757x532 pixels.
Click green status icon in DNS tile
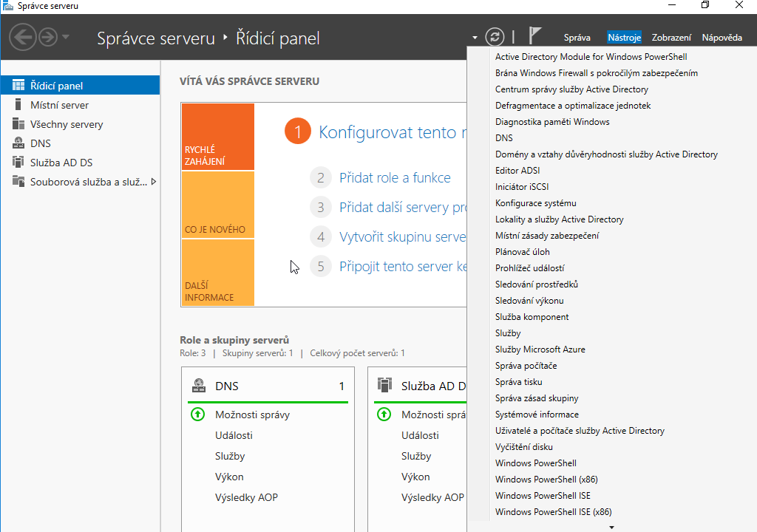[197, 415]
